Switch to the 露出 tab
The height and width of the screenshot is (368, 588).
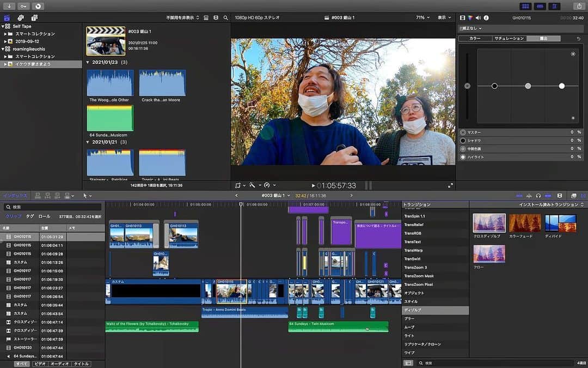tap(543, 39)
